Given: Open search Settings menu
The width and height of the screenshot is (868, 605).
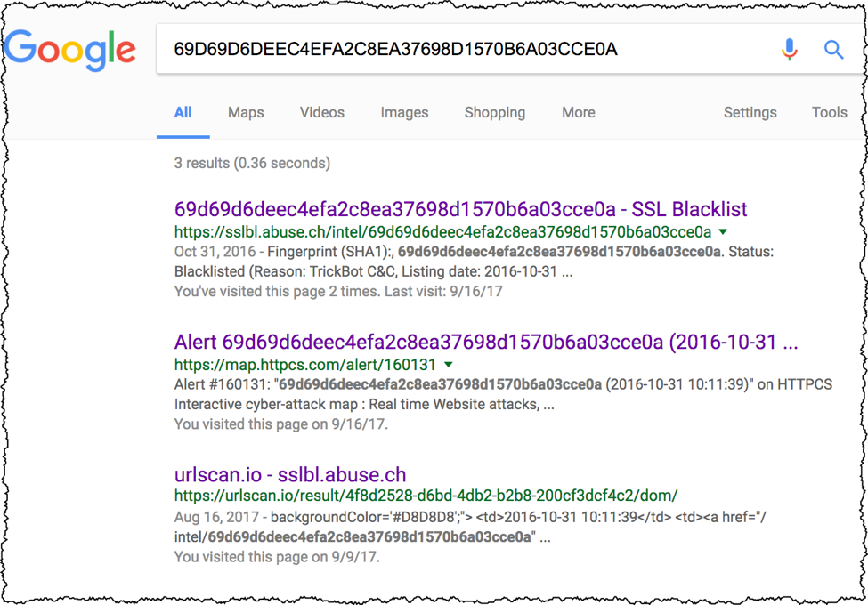Looking at the screenshot, I should pos(750,113).
